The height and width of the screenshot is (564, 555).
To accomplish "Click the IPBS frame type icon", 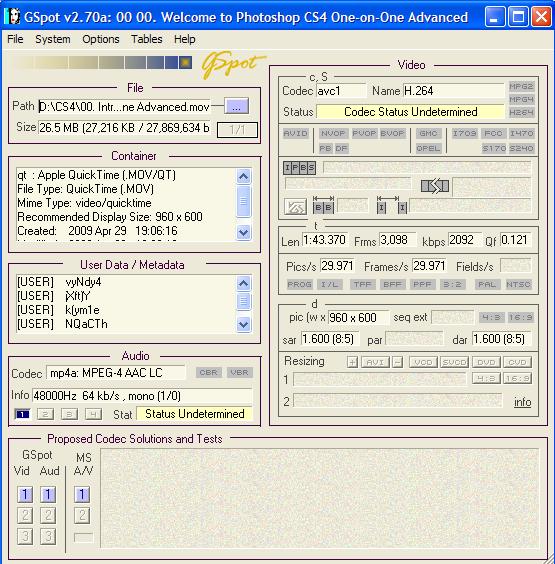I will point(299,168).
